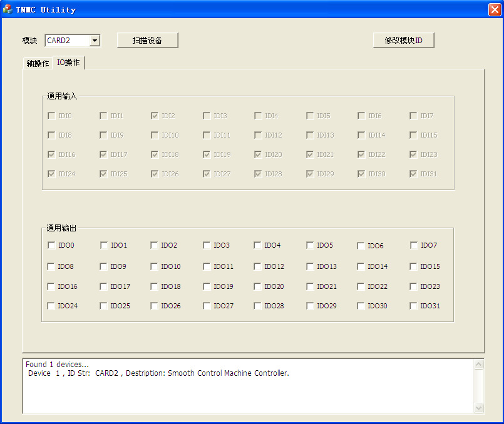Screen dimensions: 504x424
Task: Click the IDI15 input checkbox
Action: click(413, 135)
